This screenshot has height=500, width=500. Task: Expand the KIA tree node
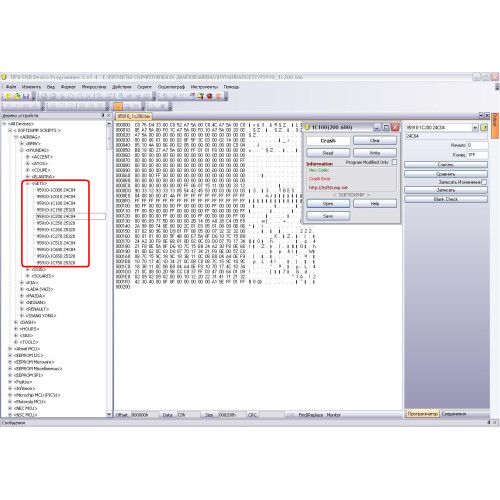point(22,282)
